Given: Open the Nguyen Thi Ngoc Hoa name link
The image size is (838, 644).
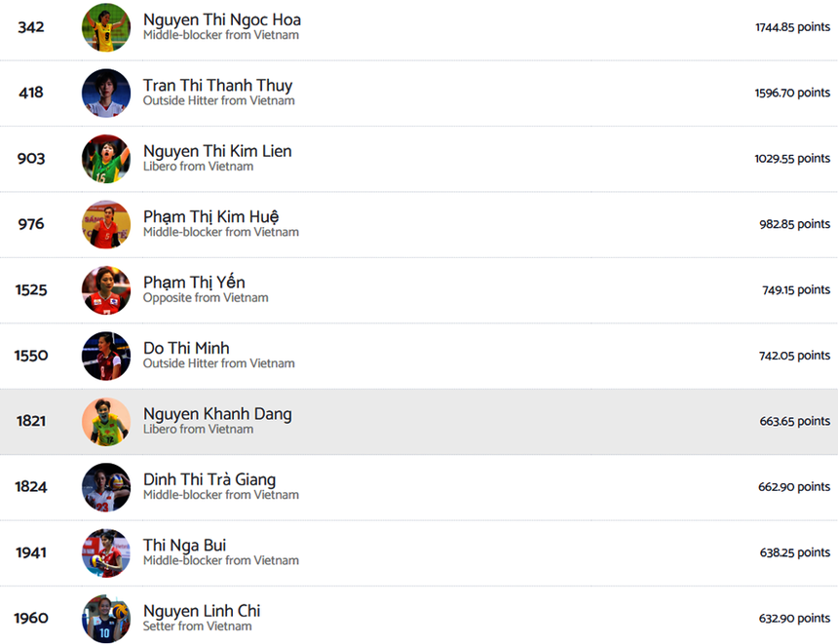Looking at the screenshot, I should coord(221,19).
